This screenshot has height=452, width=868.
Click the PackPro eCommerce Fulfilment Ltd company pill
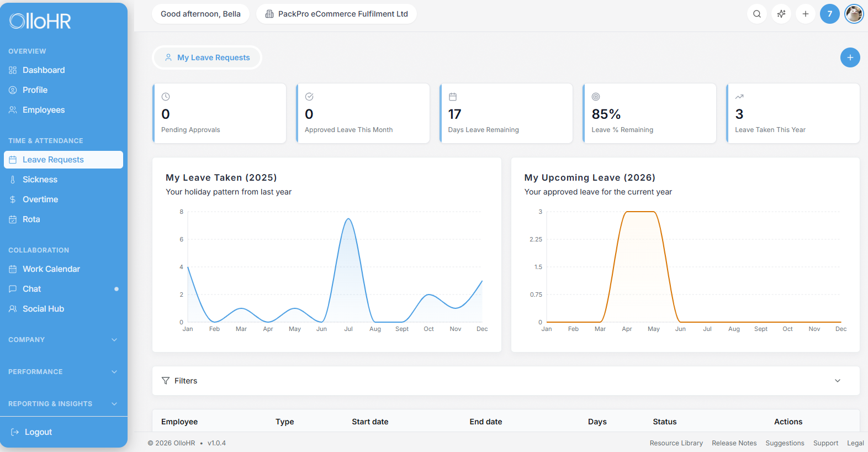(336, 14)
